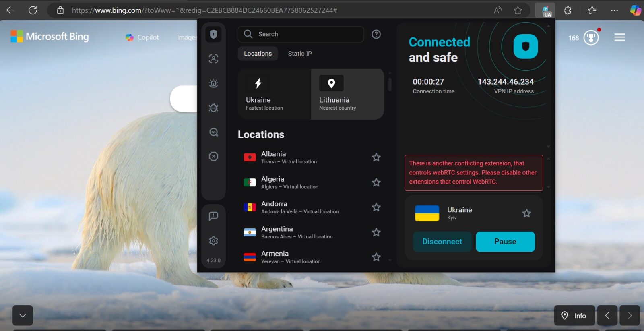Click the locations list scrollbar
This screenshot has height=331, width=644.
click(x=390, y=85)
